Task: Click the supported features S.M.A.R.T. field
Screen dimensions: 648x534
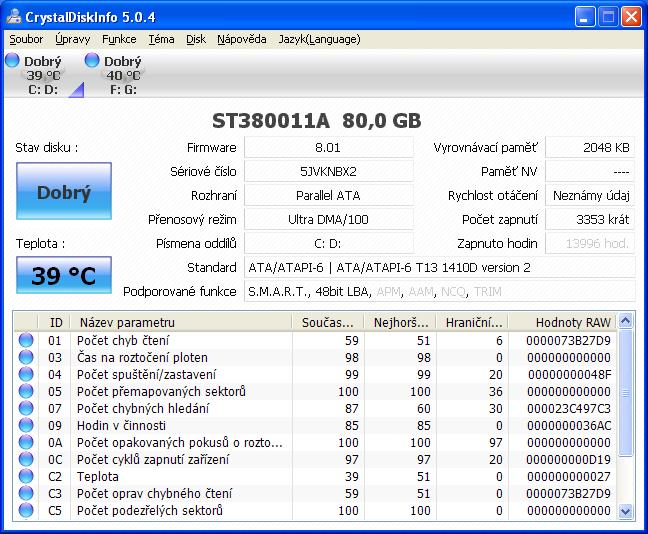Action: point(440,291)
